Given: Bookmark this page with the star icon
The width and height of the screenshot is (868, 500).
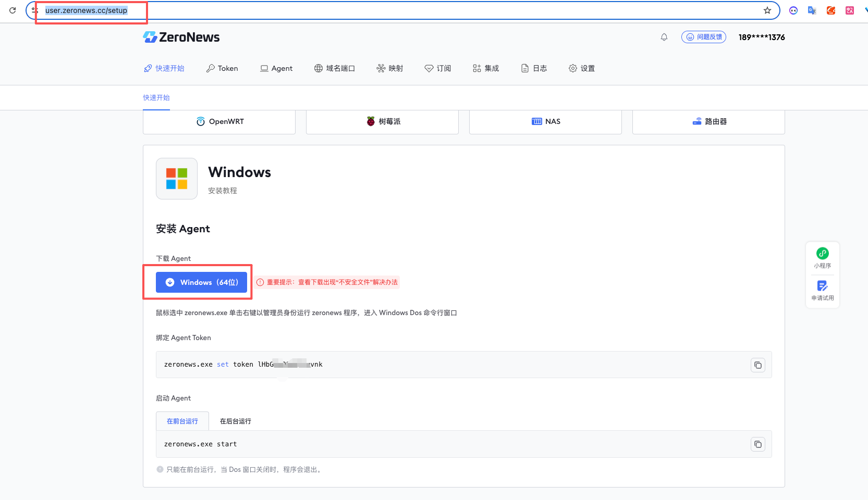Looking at the screenshot, I should (767, 10).
